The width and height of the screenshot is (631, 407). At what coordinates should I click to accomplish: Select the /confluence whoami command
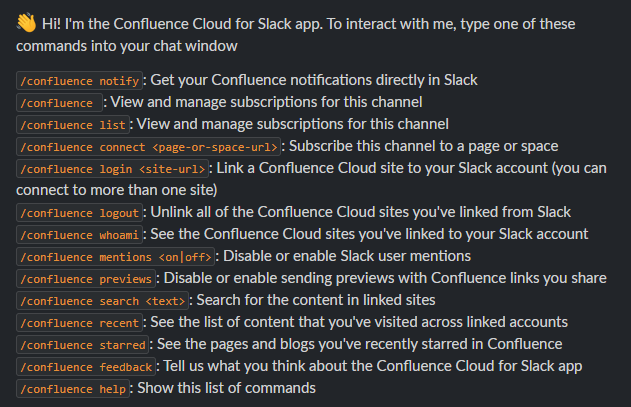[x=80, y=234]
